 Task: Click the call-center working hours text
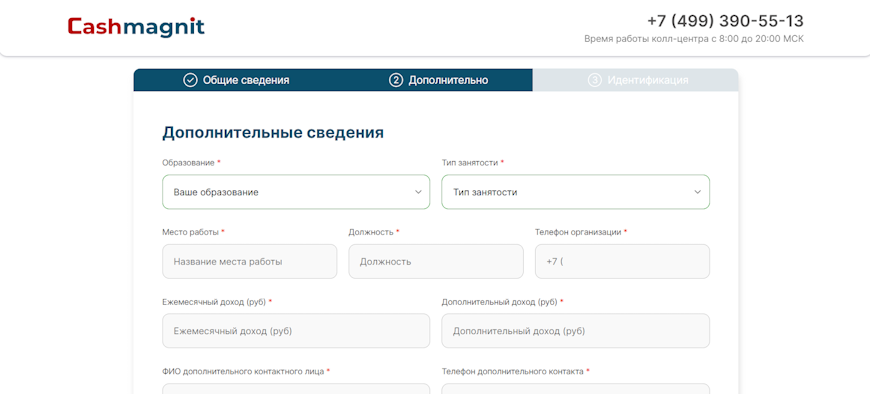coord(694,39)
